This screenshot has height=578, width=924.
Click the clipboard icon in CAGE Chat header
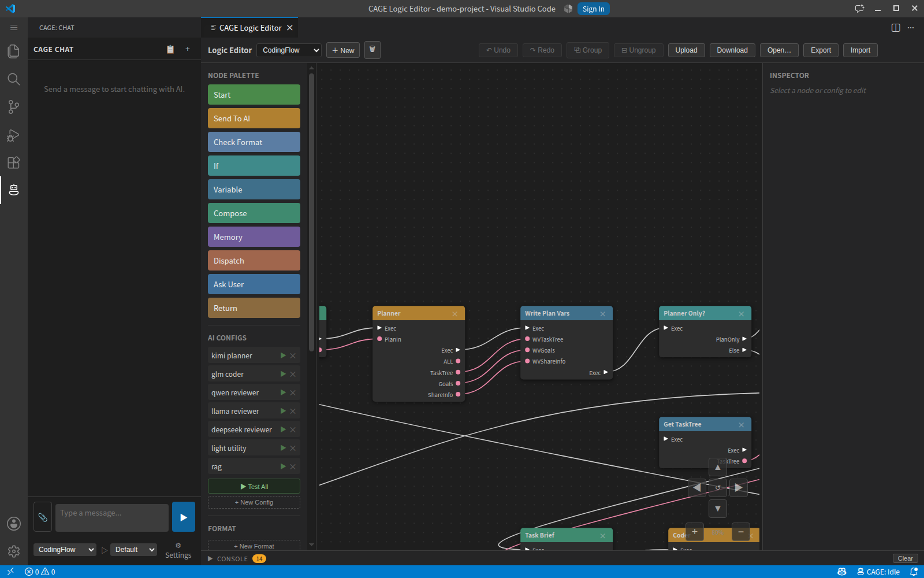[170, 50]
